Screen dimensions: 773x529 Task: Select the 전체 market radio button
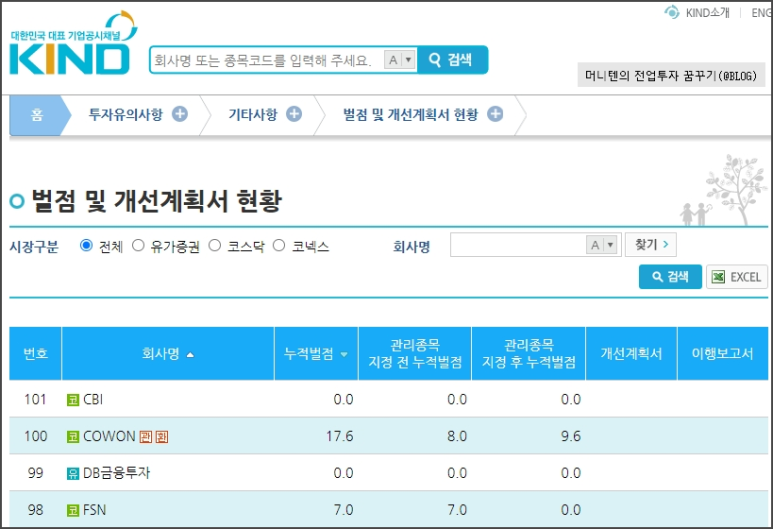pyautogui.click(x=86, y=245)
